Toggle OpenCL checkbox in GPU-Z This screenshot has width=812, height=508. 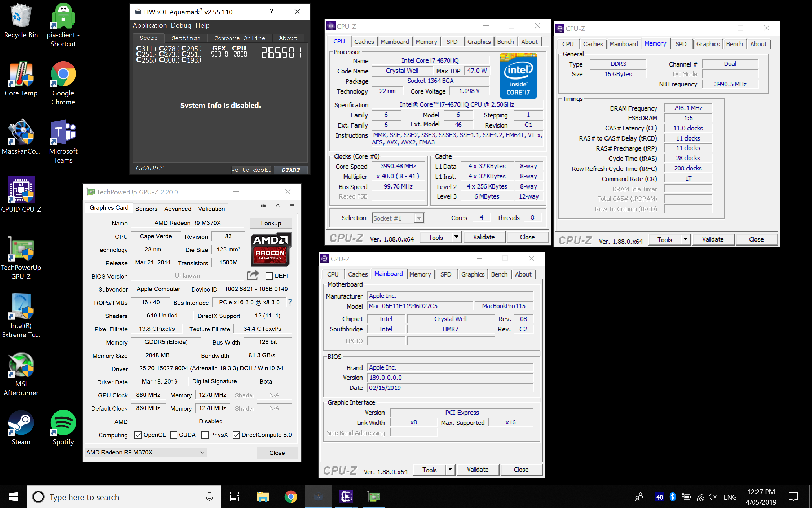point(138,435)
